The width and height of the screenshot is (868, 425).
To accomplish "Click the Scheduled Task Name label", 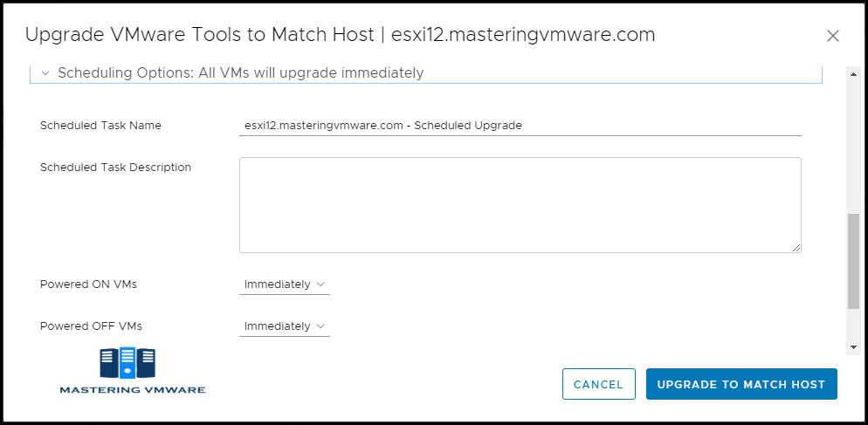I will [100, 126].
